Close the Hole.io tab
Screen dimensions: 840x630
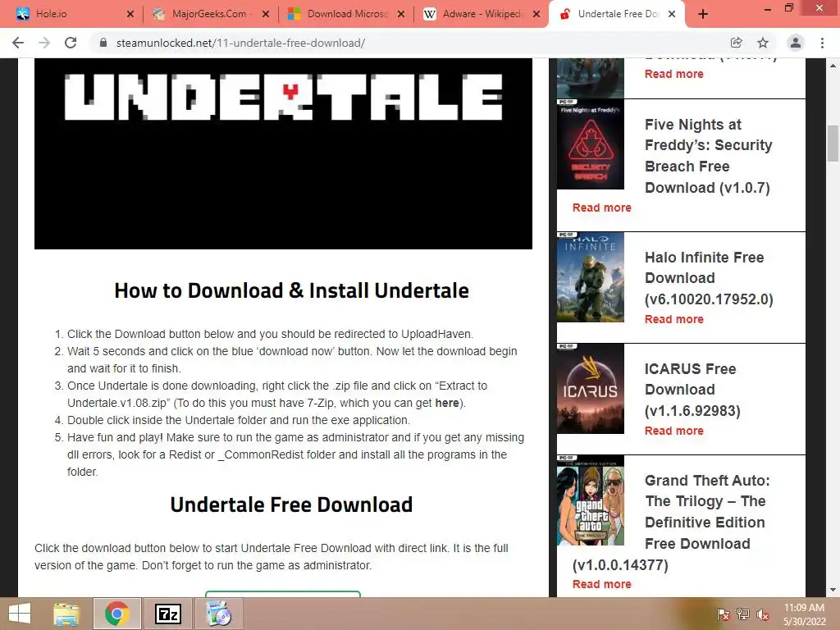(130, 15)
